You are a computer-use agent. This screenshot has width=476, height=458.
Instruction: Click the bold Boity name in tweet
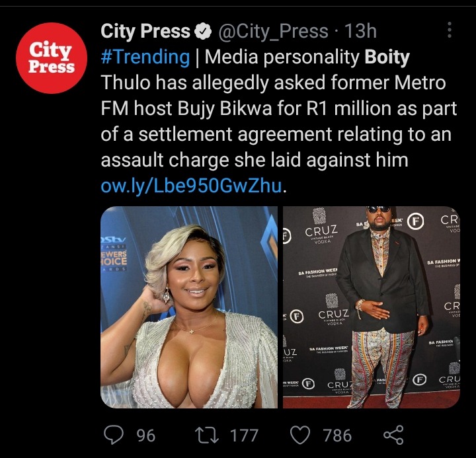(x=387, y=57)
